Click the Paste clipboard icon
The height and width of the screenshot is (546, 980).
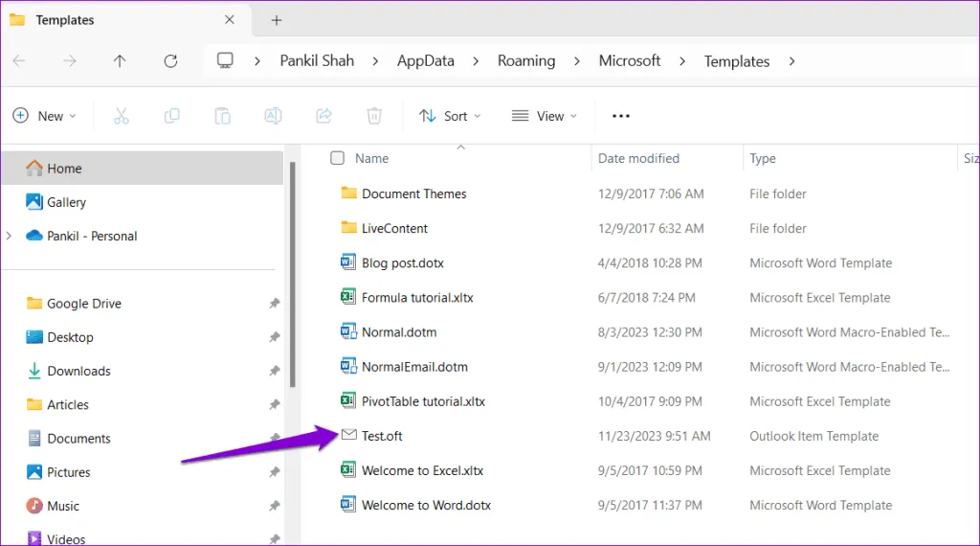(x=222, y=116)
